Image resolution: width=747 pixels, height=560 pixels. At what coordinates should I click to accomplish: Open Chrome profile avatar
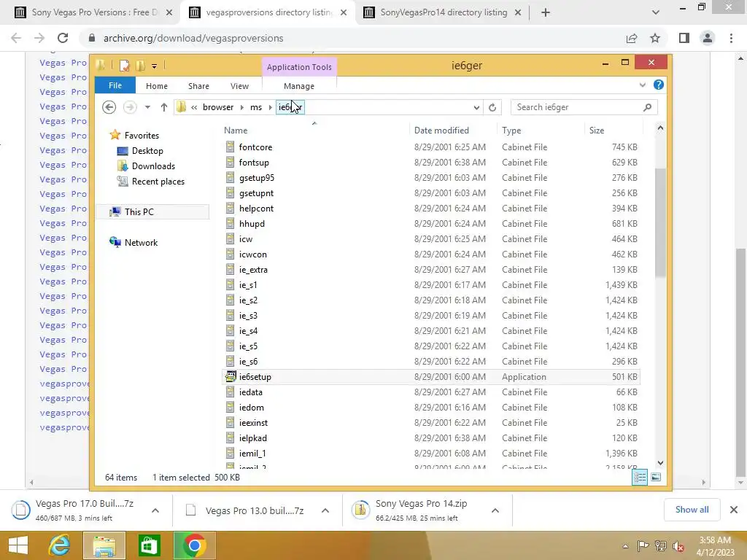(708, 38)
